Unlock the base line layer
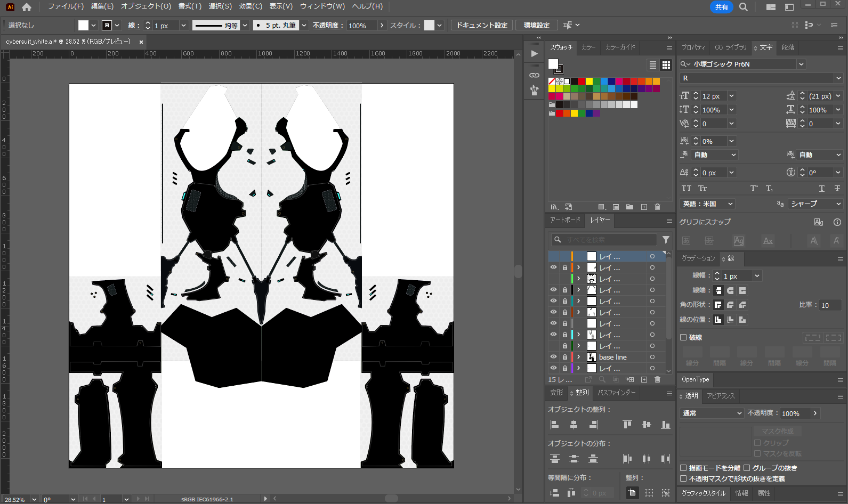The image size is (848, 504). [x=565, y=357]
